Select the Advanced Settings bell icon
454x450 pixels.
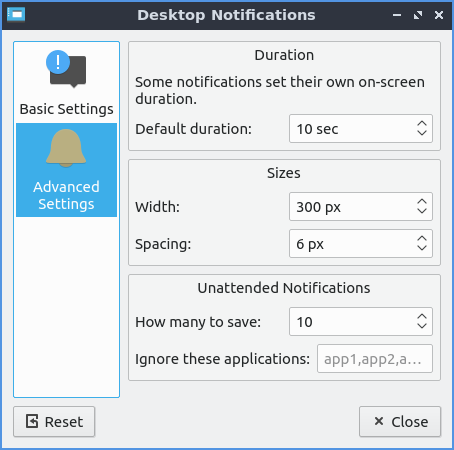(x=66, y=148)
